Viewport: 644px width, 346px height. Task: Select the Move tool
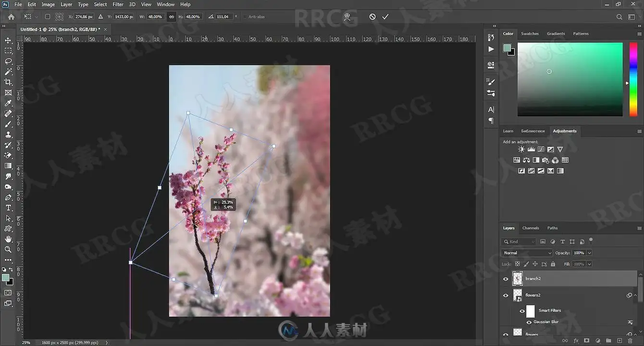click(x=8, y=40)
